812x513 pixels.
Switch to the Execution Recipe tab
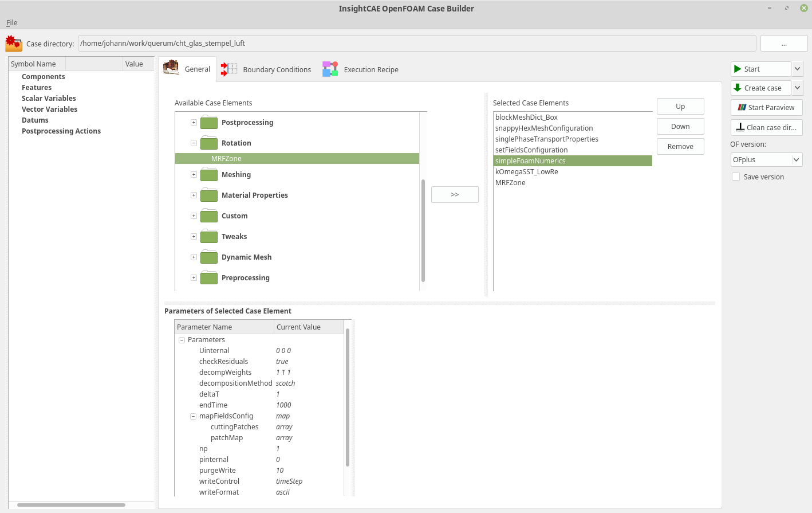pyautogui.click(x=361, y=69)
